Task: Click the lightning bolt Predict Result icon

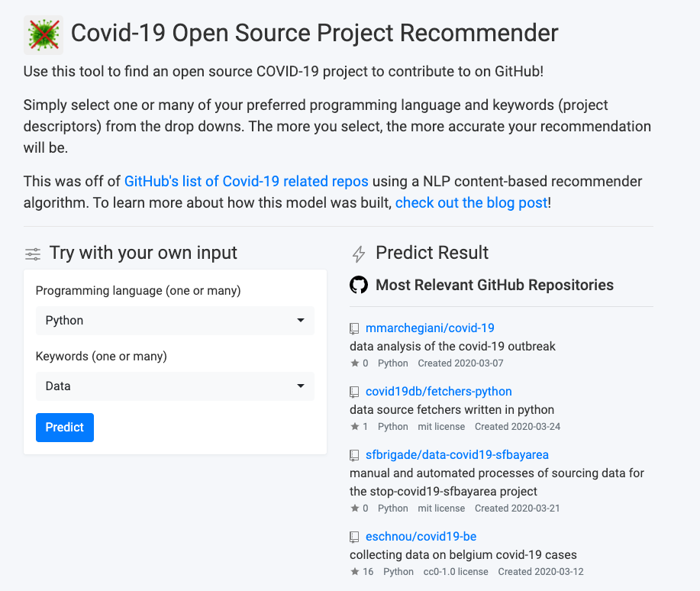Action: (x=359, y=254)
